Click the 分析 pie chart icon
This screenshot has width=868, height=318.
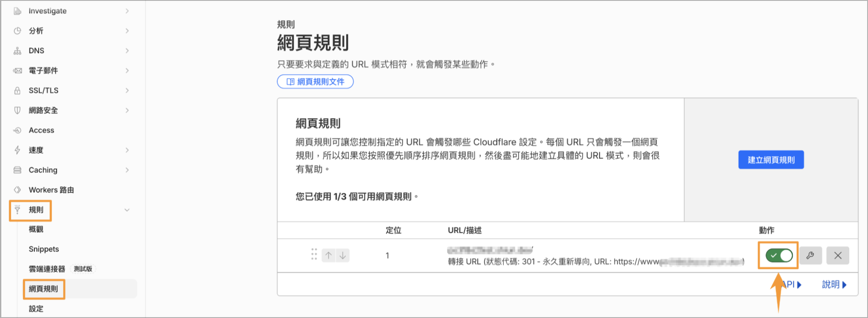(17, 31)
